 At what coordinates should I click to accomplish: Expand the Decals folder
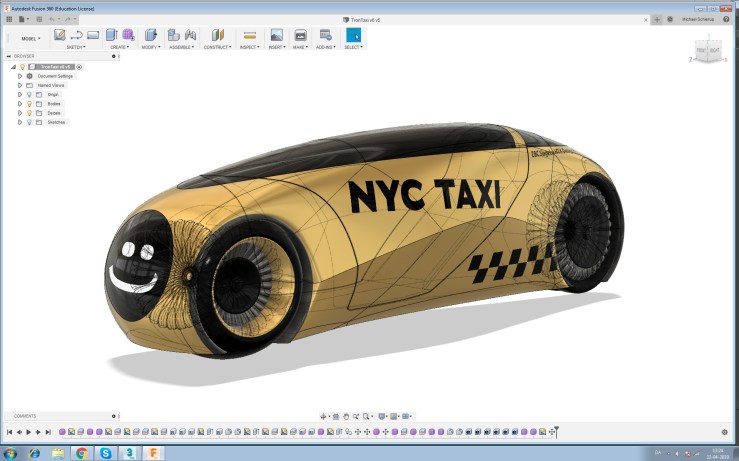tap(20, 113)
